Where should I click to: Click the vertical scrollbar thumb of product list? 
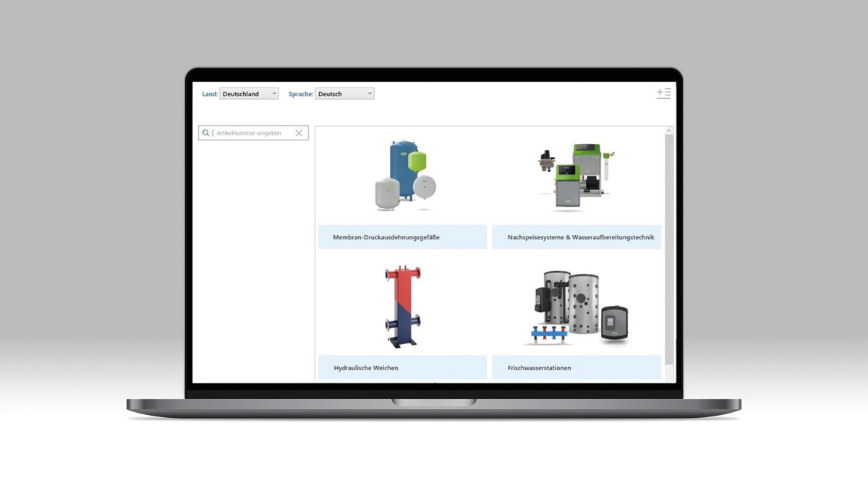669,249
